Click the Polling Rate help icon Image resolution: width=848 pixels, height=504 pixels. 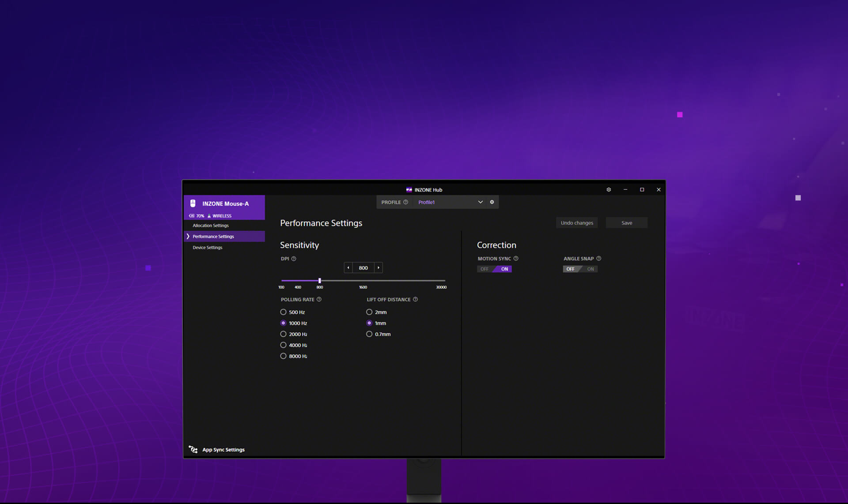319,299
